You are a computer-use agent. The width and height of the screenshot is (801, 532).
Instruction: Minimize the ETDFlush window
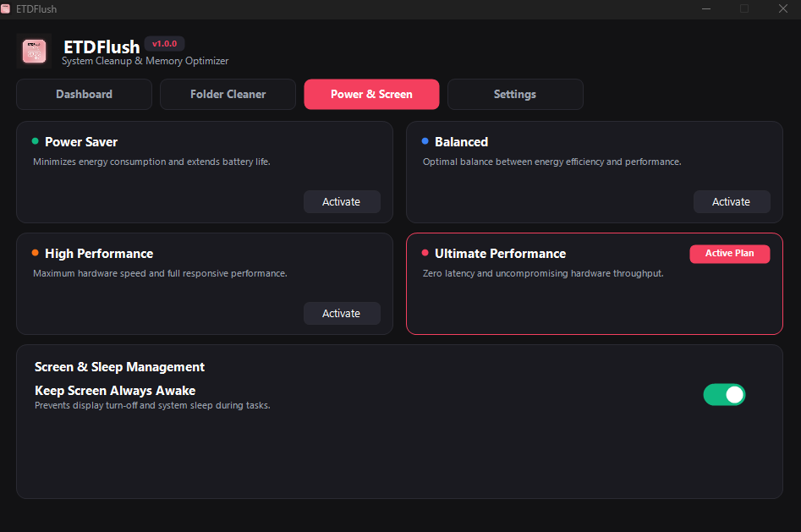706,8
